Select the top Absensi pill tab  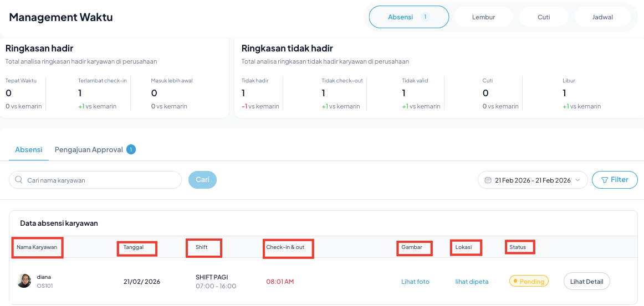point(401,17)
